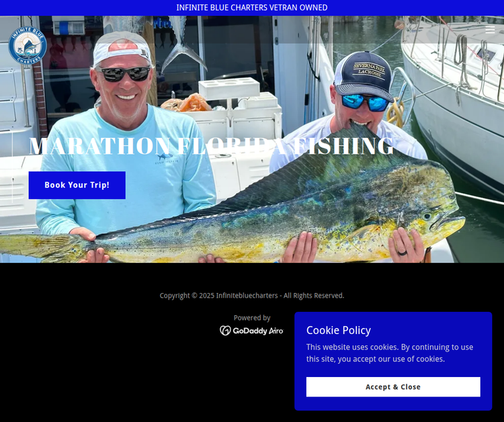Click the black wedding ring on the hand

click(403, 253)
